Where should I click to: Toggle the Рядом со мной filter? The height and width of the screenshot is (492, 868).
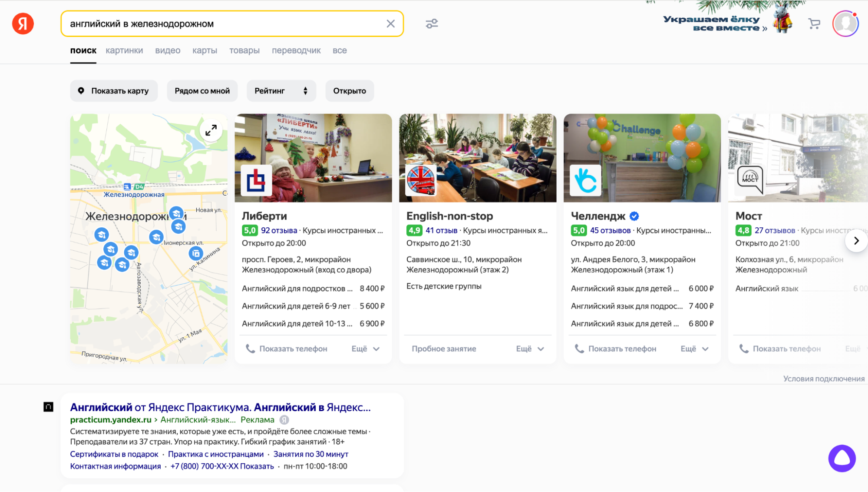click(202, 91)
